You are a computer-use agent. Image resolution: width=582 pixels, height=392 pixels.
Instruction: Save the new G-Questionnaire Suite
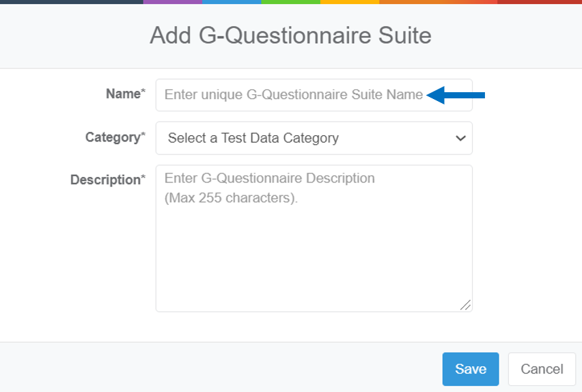(471, 369)
